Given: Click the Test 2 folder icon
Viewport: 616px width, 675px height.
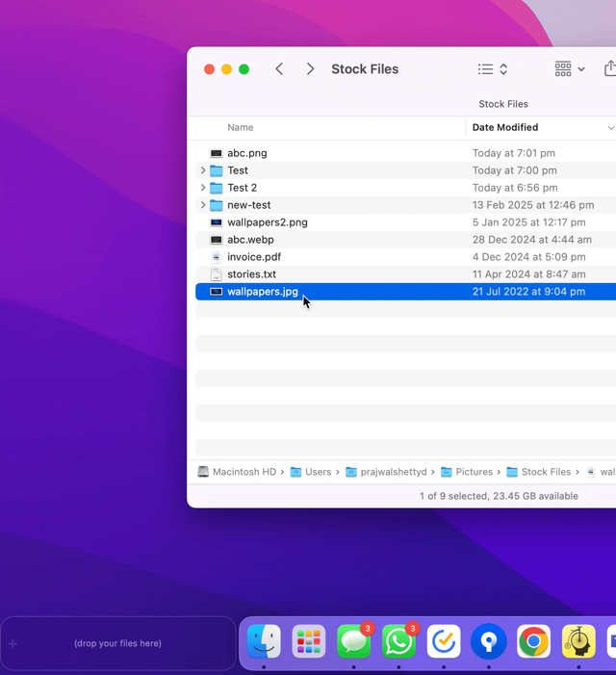Looking at the screenshot, I should click(216, 188).
